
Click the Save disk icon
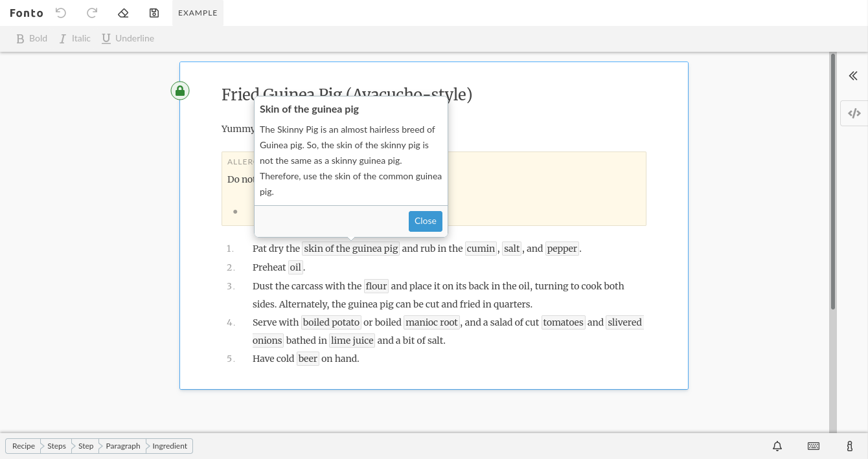coord(154,13)
